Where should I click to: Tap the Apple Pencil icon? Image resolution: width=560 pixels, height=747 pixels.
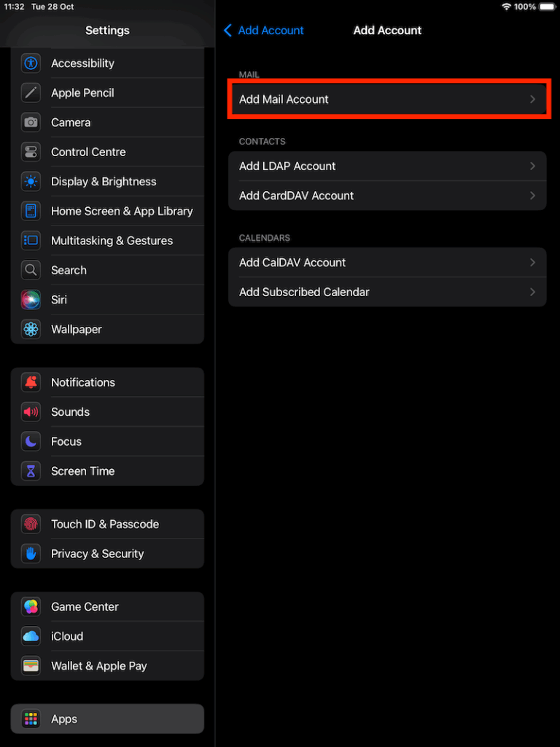tap(31, 93)
